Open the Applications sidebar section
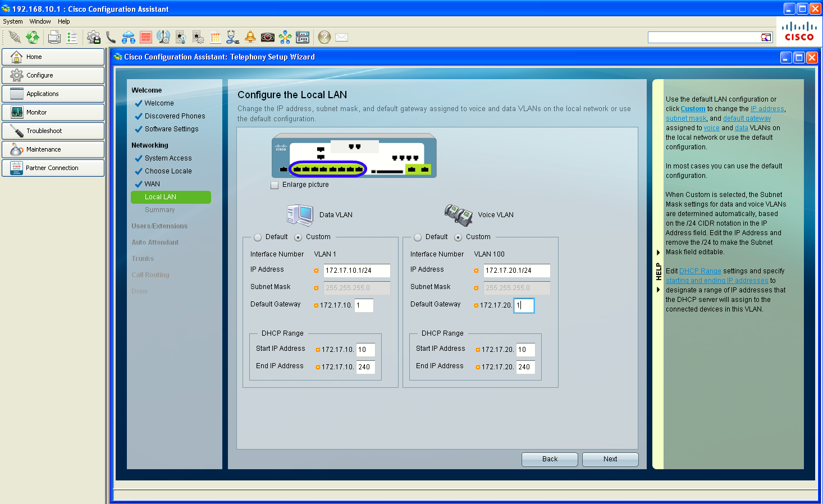The height and width of the screenshot is (504, 823). pos(53,94)
